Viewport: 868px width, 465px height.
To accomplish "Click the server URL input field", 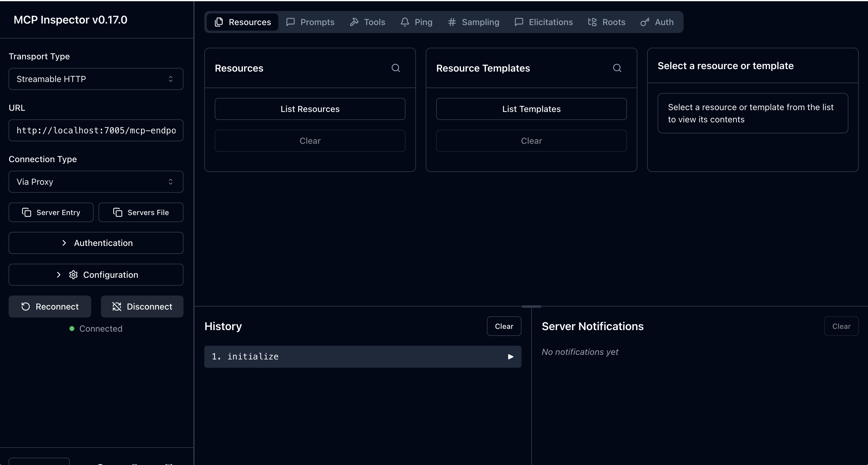I will (x=96, y=130).
